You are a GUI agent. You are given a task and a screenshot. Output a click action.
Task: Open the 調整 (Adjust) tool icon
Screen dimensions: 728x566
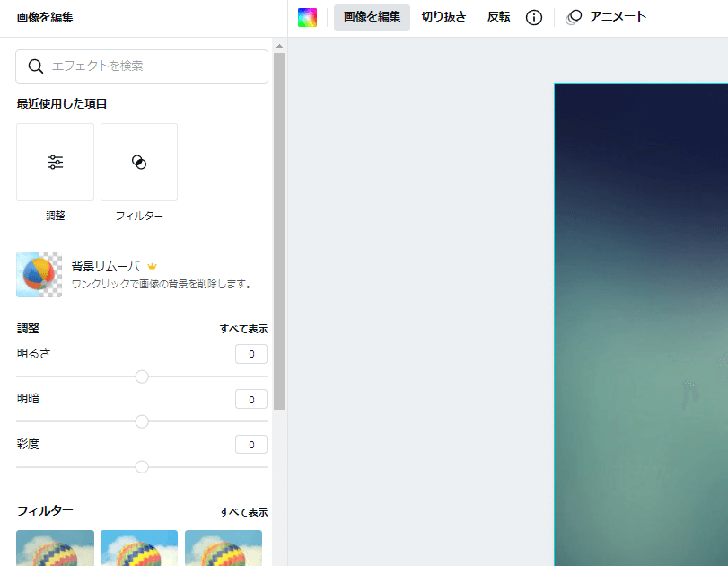55,162
